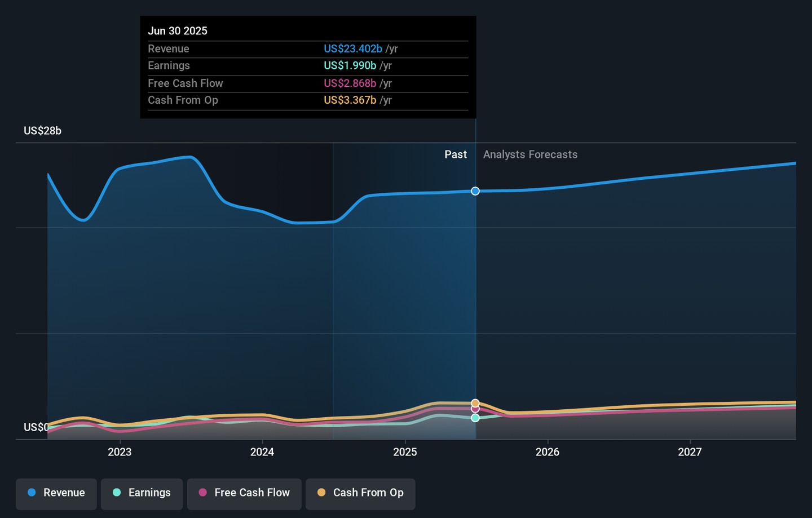Click the 2026 x-axis label
This screenshot has height=518, width=812.
(x=547, y=452)
